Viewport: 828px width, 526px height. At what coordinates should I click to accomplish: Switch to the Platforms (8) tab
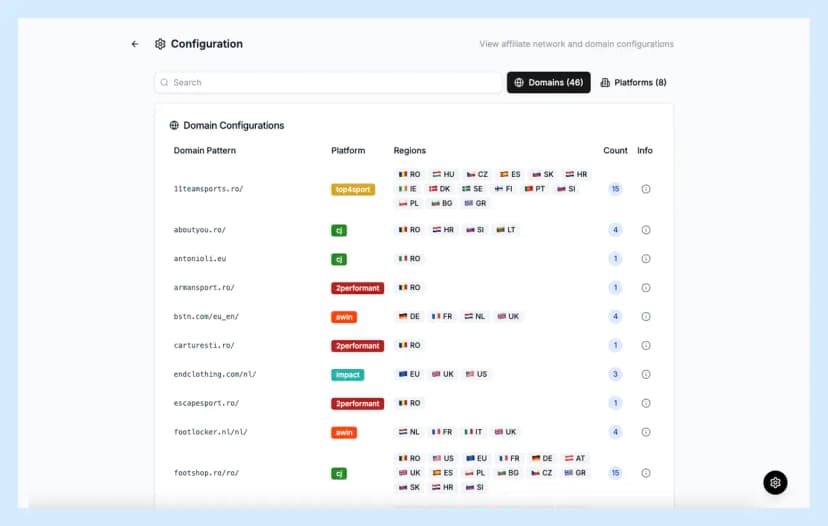tap(633, 82)
